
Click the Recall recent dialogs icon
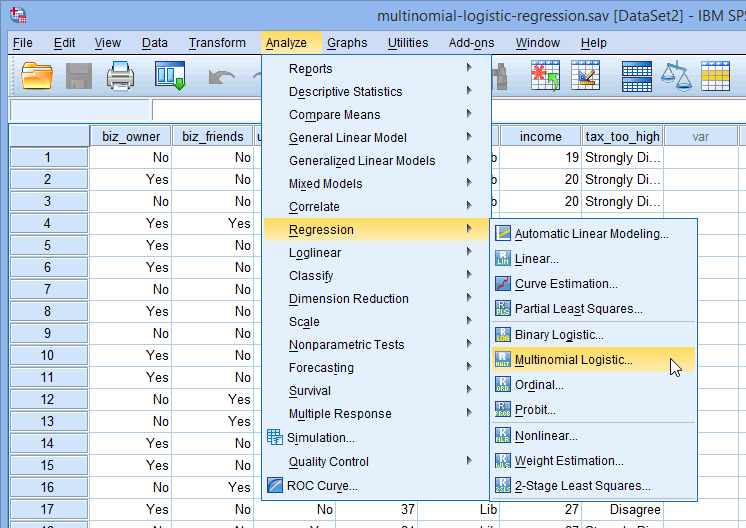tap(170, 76)
